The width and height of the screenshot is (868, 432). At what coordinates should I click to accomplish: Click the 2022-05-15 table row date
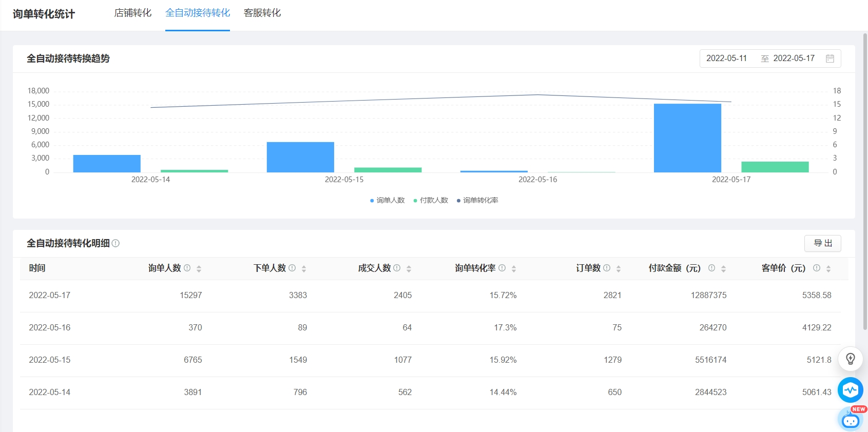click(50, 360)
